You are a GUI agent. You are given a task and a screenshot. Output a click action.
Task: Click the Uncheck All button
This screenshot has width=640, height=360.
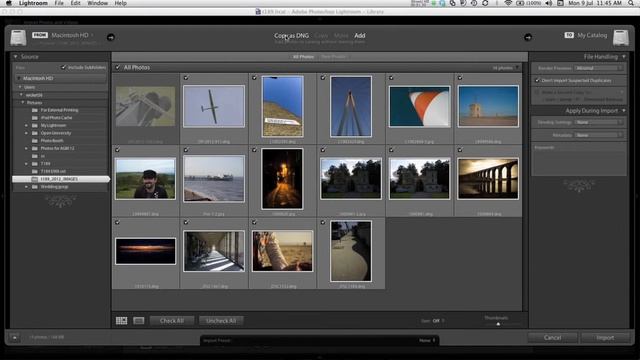click(221, 321)
